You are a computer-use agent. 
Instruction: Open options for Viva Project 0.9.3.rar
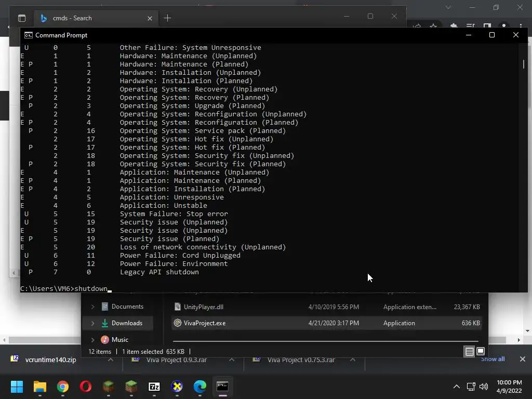coord(232,360)
